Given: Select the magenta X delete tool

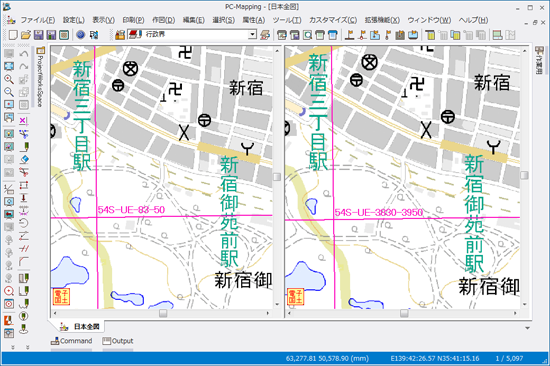Looking at the screenshot, I should click(x=24, y=121).
